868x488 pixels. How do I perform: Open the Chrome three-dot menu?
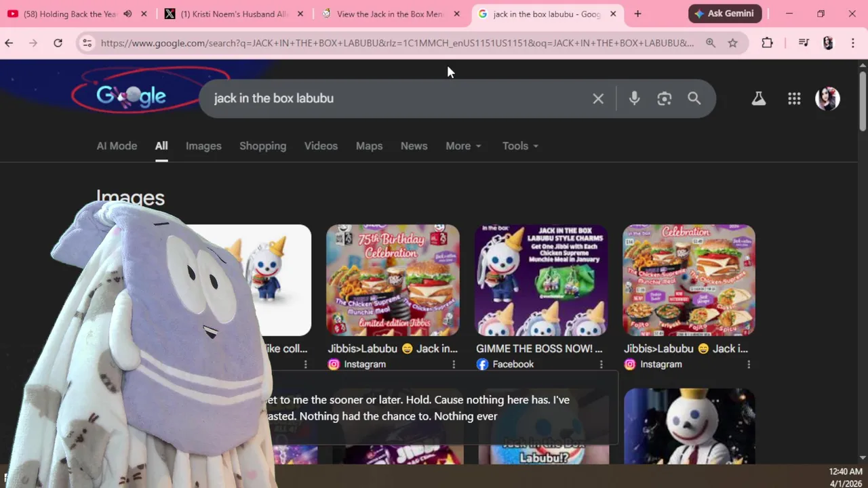click(853, 43)
